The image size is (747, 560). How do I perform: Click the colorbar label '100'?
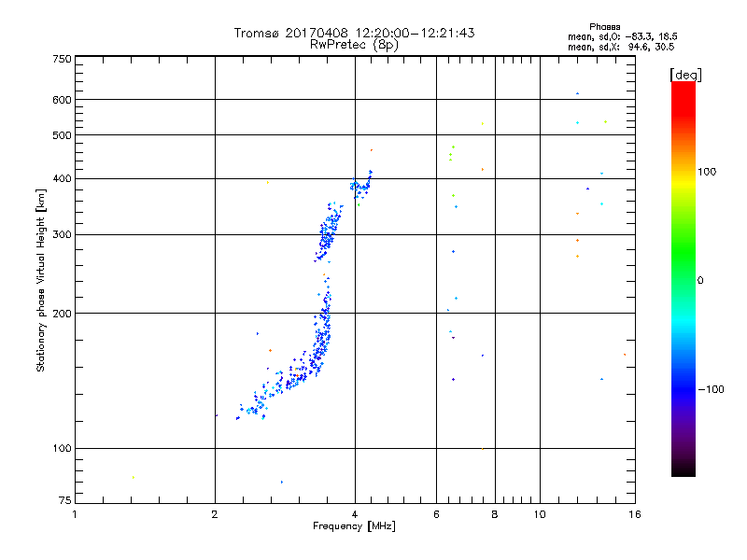pyautogui.click(x=707, y=172)
